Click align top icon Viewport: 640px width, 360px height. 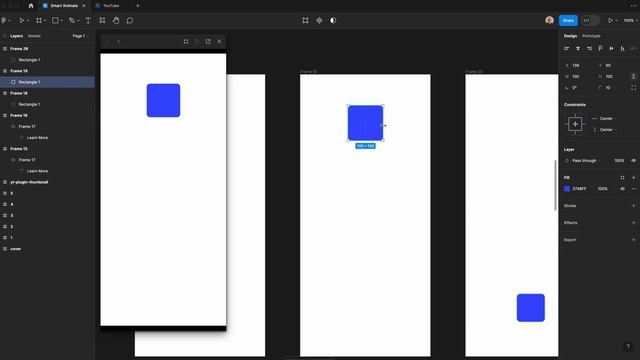[x=600, y=49]
